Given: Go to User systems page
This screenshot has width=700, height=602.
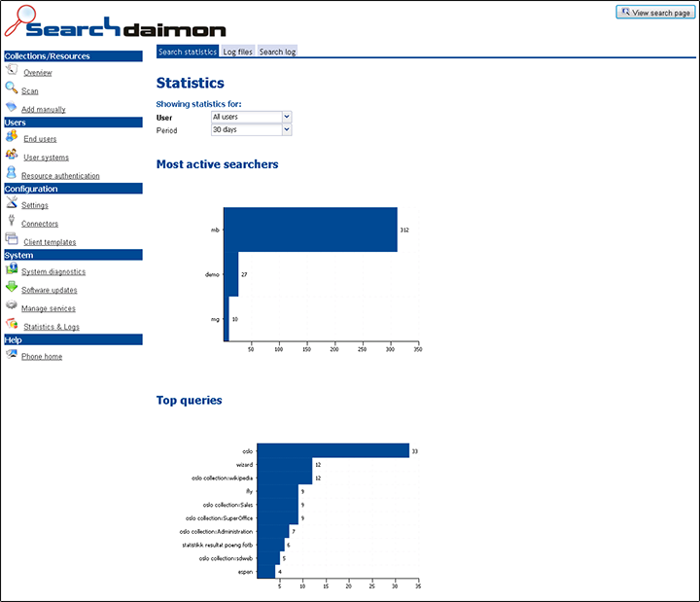Looking at the screenshot, I should [47, 158].
